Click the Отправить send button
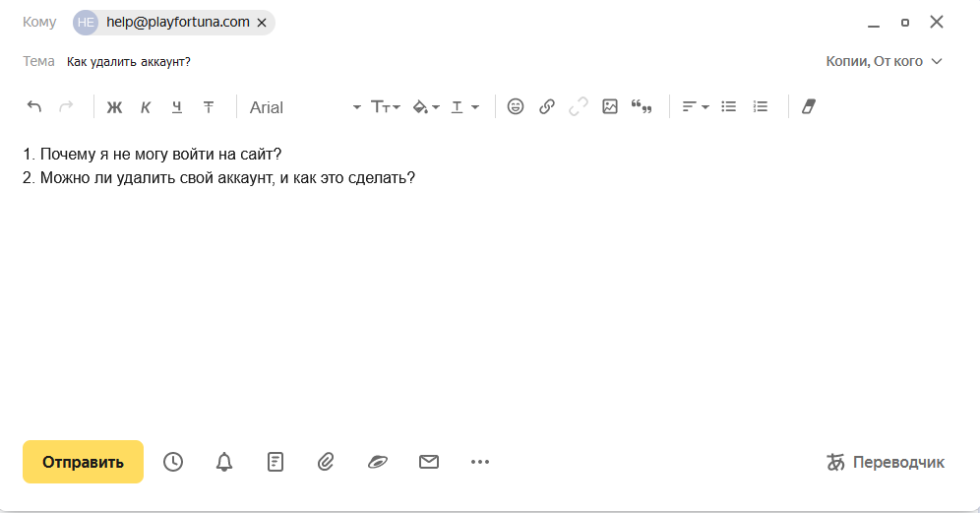This screenshot has height=513, width=980. [83, 463]
